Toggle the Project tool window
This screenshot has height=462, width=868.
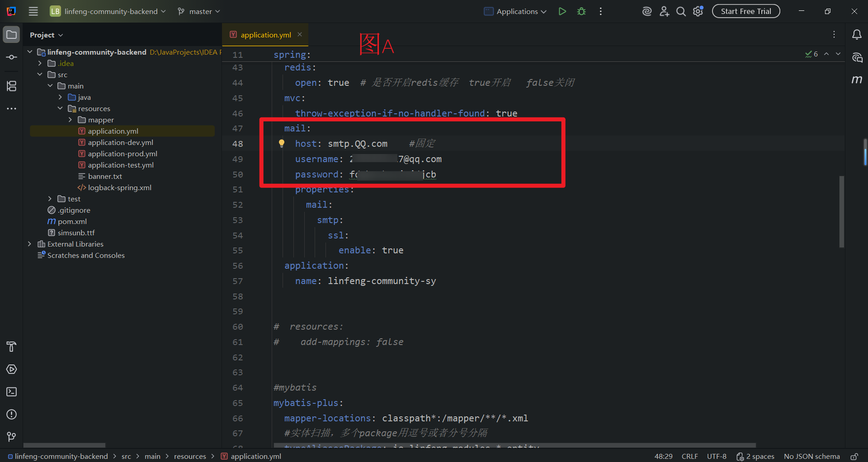click(11, 35)
